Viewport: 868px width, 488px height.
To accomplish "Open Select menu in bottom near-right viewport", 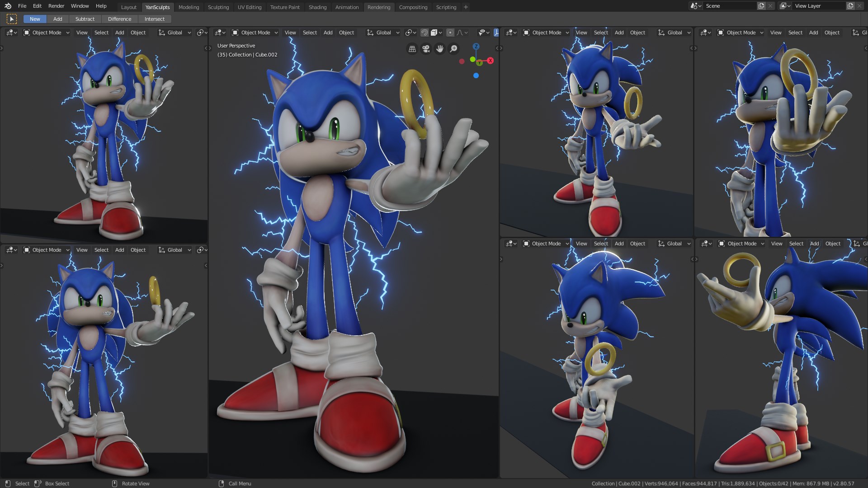I will point(601,244).
